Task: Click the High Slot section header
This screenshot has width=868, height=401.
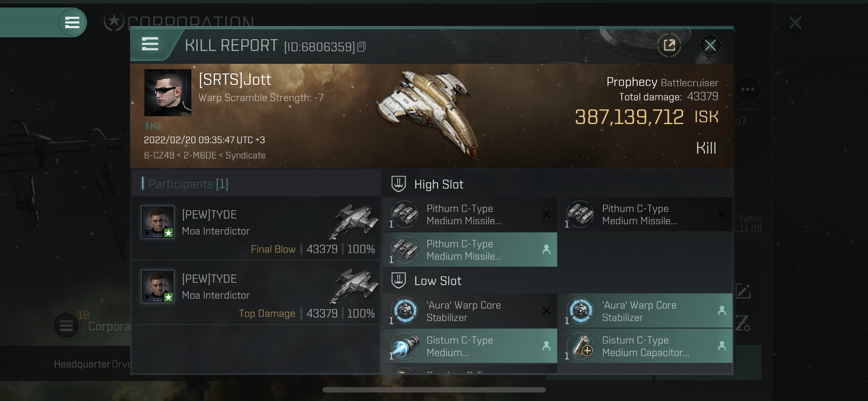Action: (x=438, y=184)
